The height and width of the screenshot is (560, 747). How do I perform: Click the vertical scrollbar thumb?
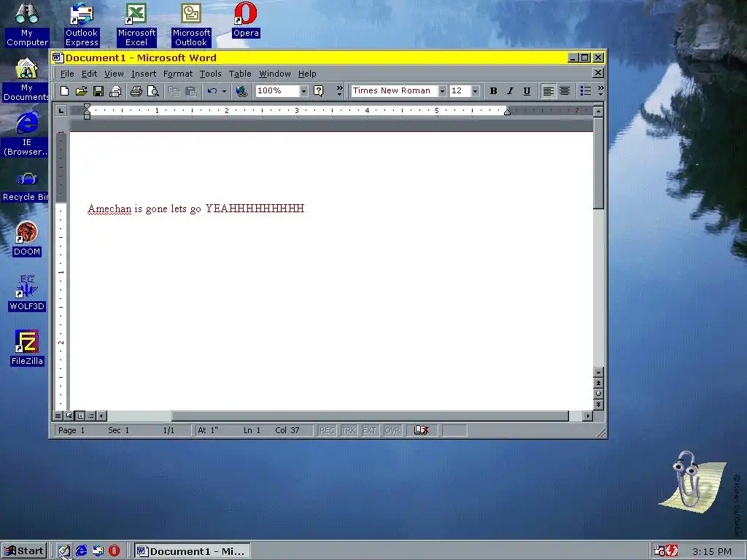[x=599, y=163]
